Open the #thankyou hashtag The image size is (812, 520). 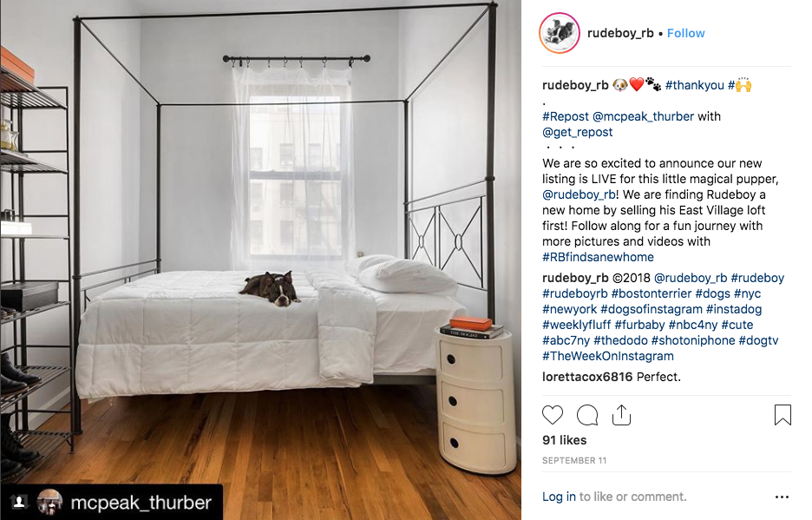pos(694,85)
